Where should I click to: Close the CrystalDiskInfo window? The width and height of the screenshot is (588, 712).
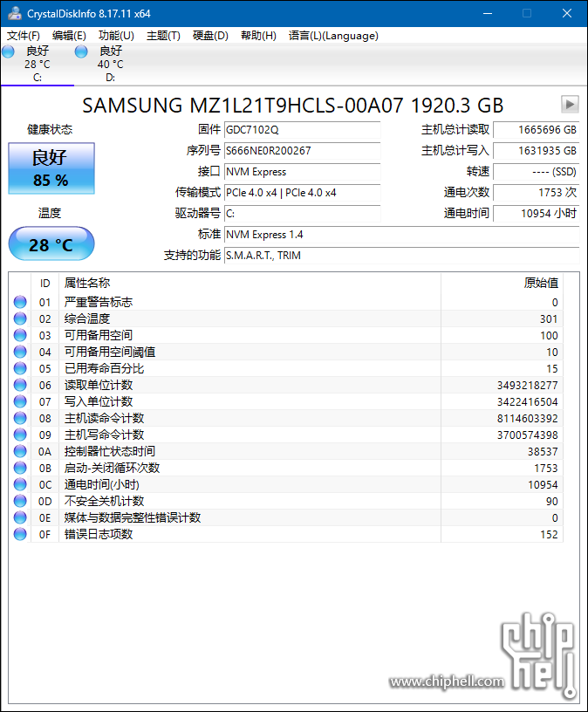[x=567, y=13]
